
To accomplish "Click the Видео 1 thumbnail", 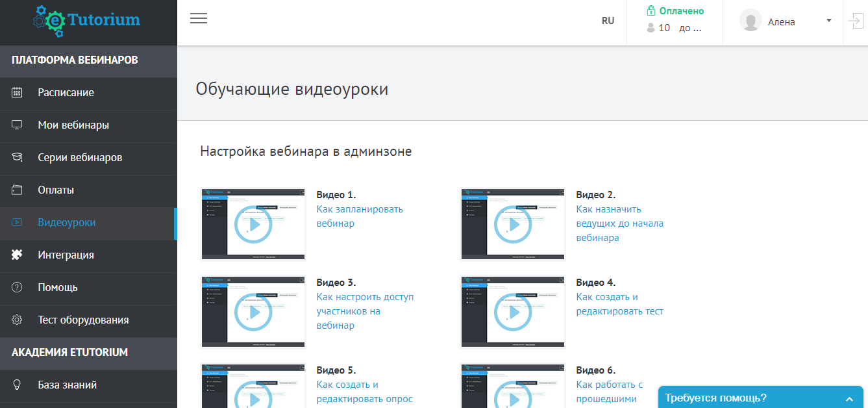I will point(253,223).
